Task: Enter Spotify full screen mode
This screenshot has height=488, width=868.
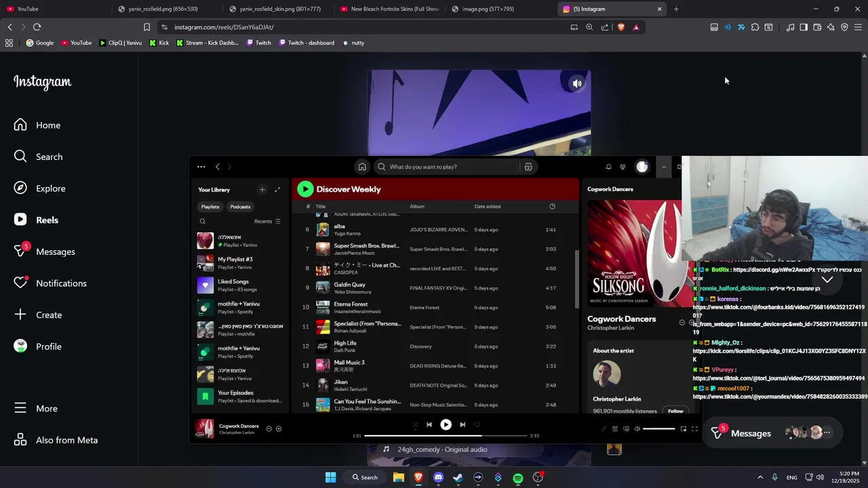Action: pyautogui.click(x=694, y=429)
